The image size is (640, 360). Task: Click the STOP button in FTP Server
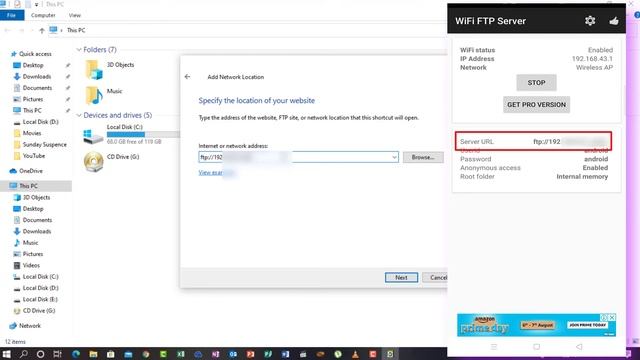tap(536, 82)
